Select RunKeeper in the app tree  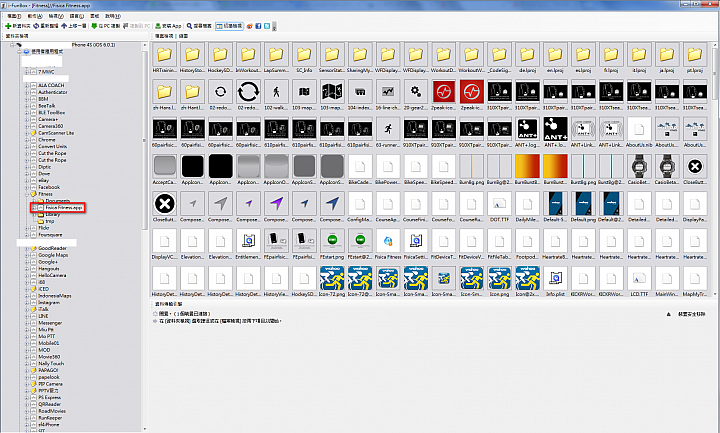coord(50,418)
